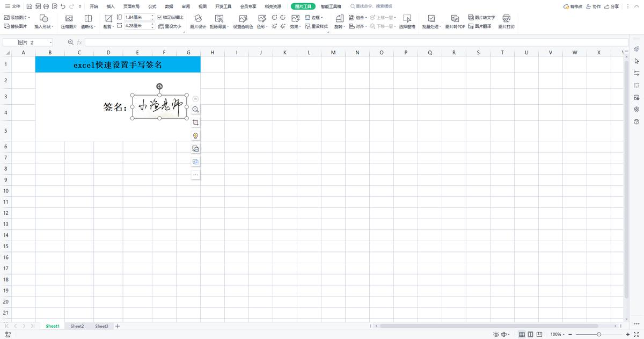
Task: Click the 图片转文字 image to text icon
Action: click(x=481, y=17)
